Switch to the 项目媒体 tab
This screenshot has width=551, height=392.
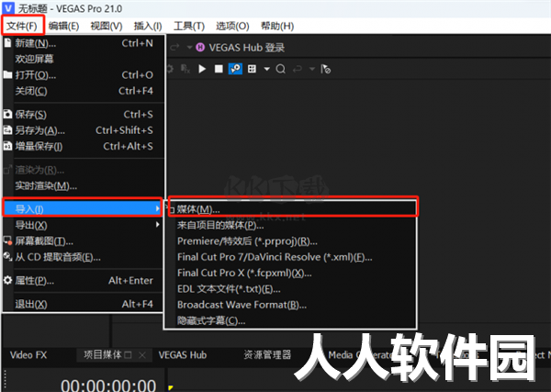[103, 354]
